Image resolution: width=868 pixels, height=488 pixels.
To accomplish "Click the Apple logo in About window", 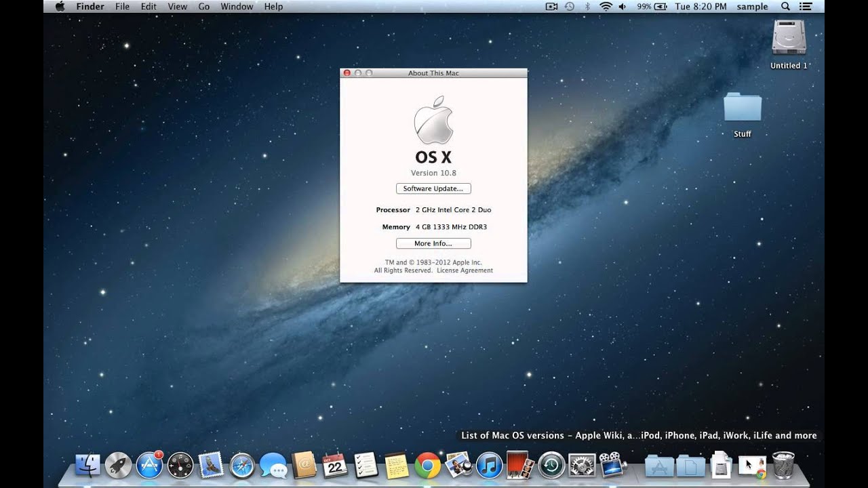I will [x=433, y=120].
